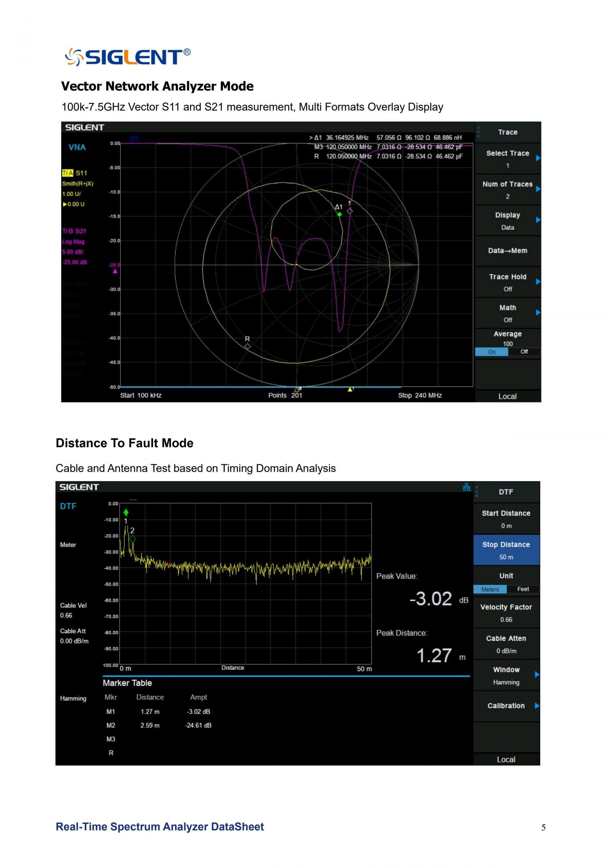Select the green delta marker Δ1 diamond
614x868 pixels.
[x=340, y=214]
